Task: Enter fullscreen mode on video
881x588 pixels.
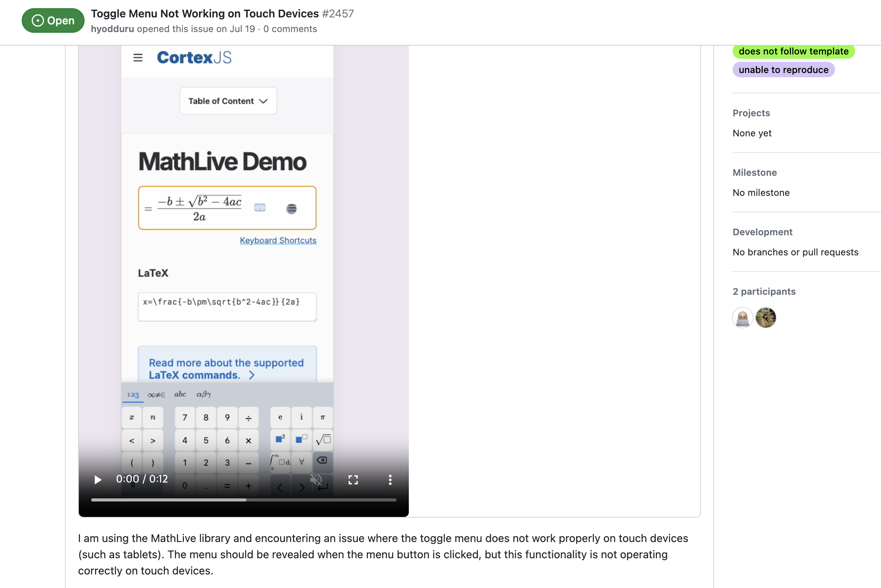Action: click(x=353, y=479)
